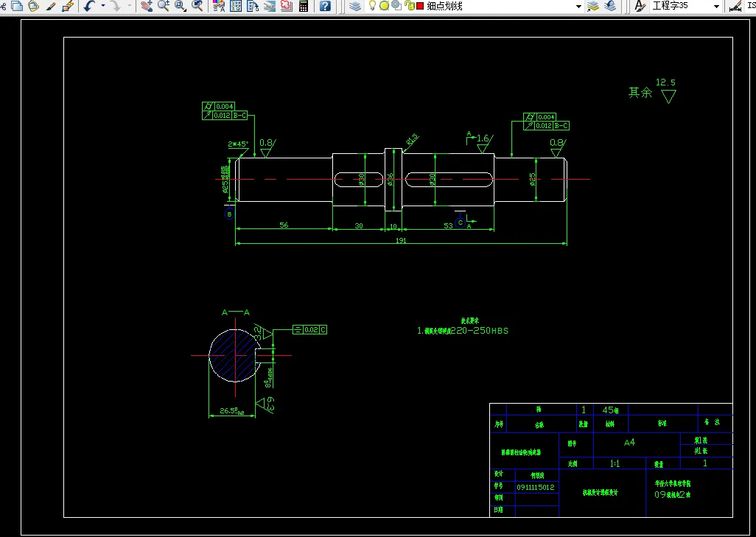Click Make Object's Layer Current icon
This screenshot has width=756, height=537.
click(x=593, y=6)
